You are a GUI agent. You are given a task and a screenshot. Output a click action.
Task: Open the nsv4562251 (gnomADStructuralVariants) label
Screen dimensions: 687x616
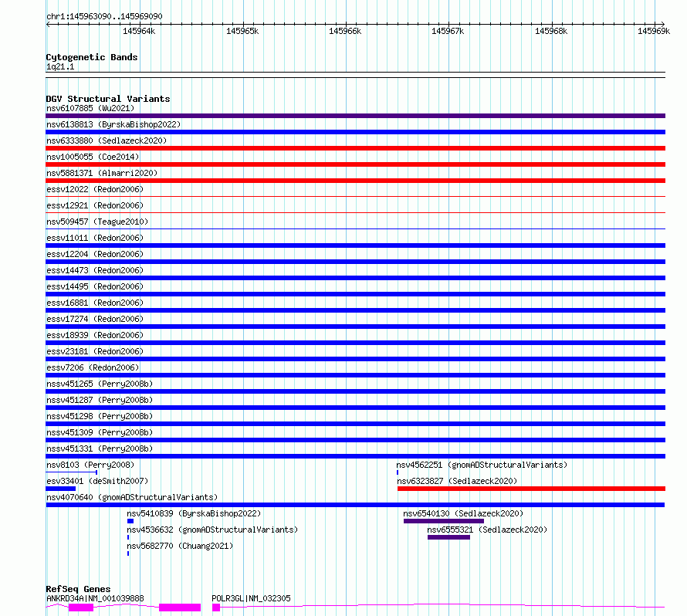pyautogui.click(x=482, y=465)
